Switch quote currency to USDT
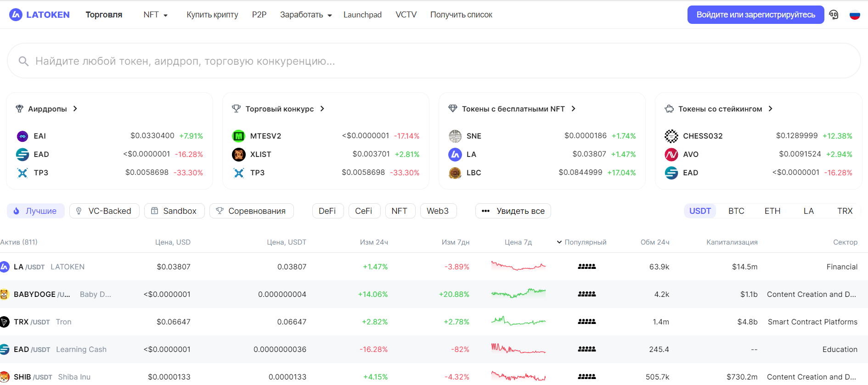This screenshot has width=868, height=385. point(700,211)
